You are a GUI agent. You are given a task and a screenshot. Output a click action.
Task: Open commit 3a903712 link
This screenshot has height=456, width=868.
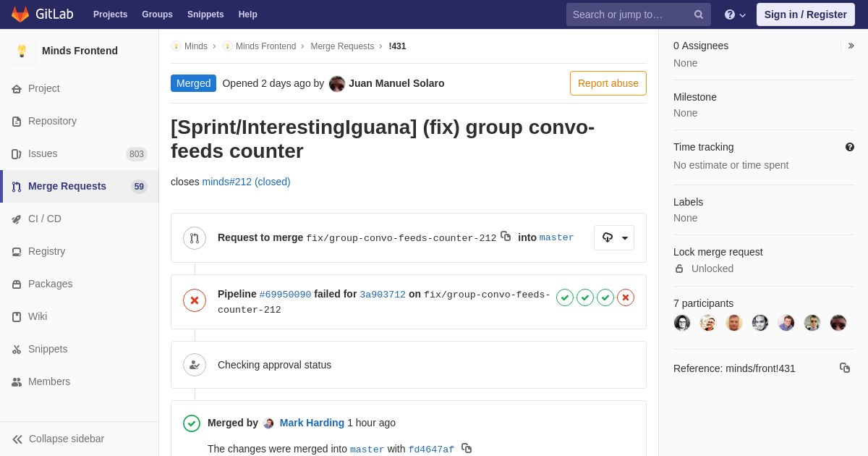point(383,295)
